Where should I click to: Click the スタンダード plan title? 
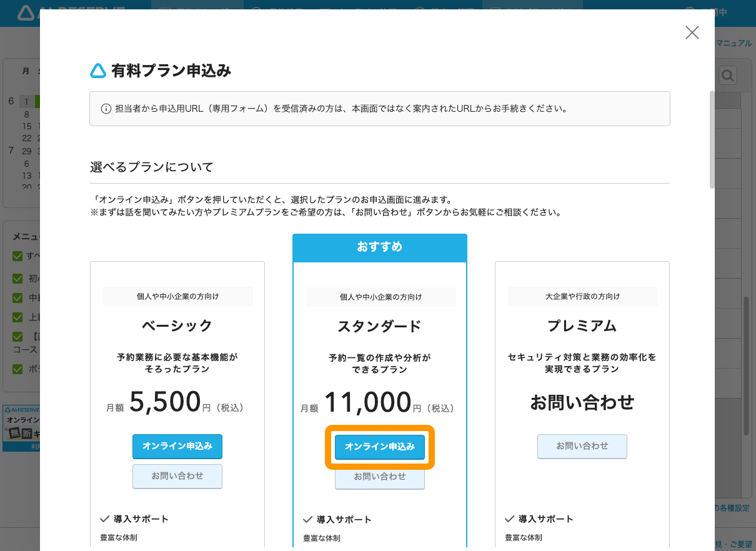tap(380, 326)
